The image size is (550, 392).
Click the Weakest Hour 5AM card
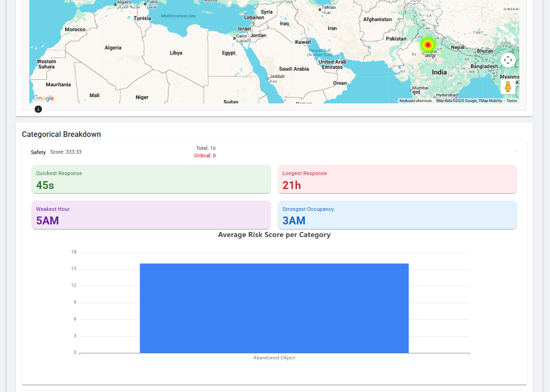click(x=151, y=215)
